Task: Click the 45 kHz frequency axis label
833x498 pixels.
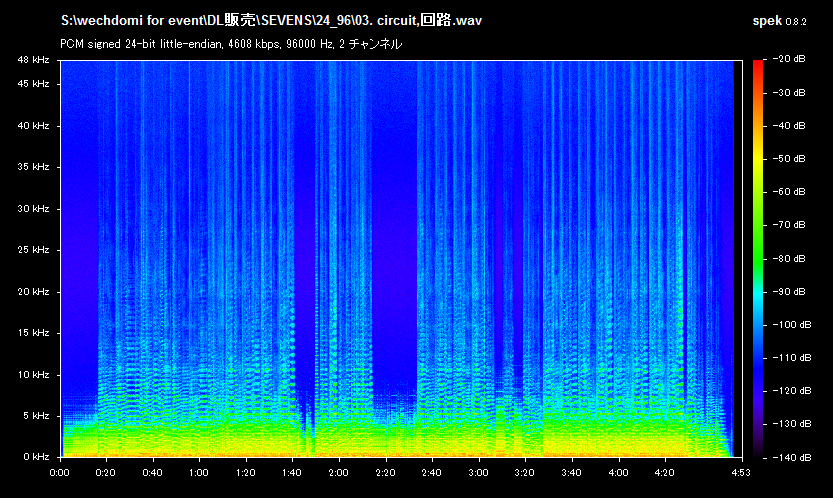Action: [x=33, y=83]
